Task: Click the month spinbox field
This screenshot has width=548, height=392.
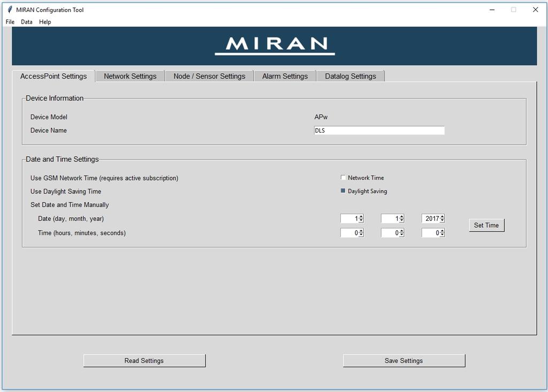Action: tap(390, 218)
